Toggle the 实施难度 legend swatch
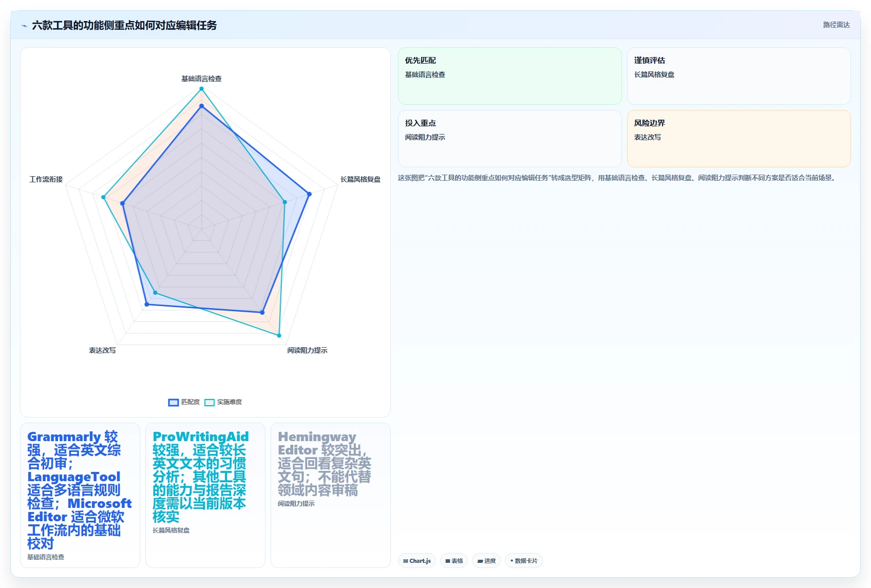Viewport: 871px width, 588px height. click(210, 402)
